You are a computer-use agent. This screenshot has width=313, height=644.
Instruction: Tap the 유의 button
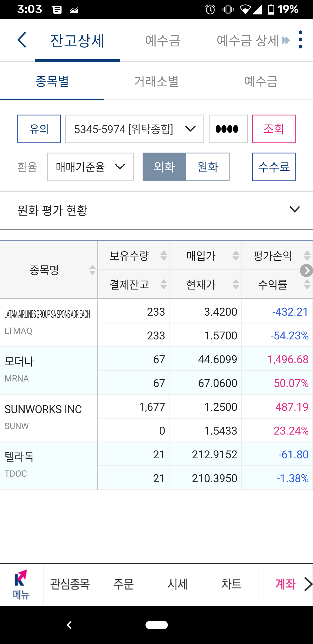[x=39, y=129]
